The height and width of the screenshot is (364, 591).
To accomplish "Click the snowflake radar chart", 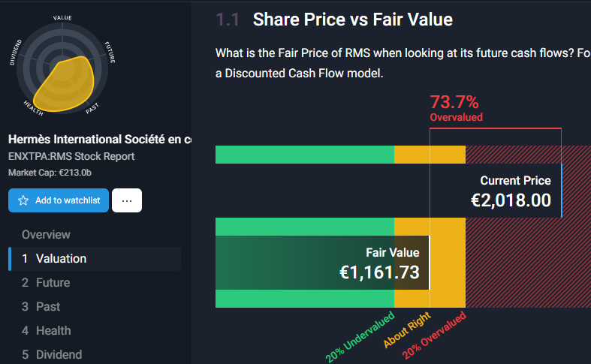I will [x=62, y=68].
